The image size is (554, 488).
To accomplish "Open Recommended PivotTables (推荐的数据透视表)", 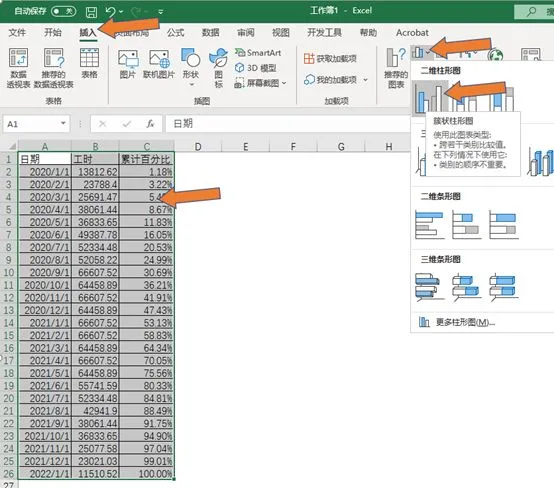I will (x=54, y=68).
